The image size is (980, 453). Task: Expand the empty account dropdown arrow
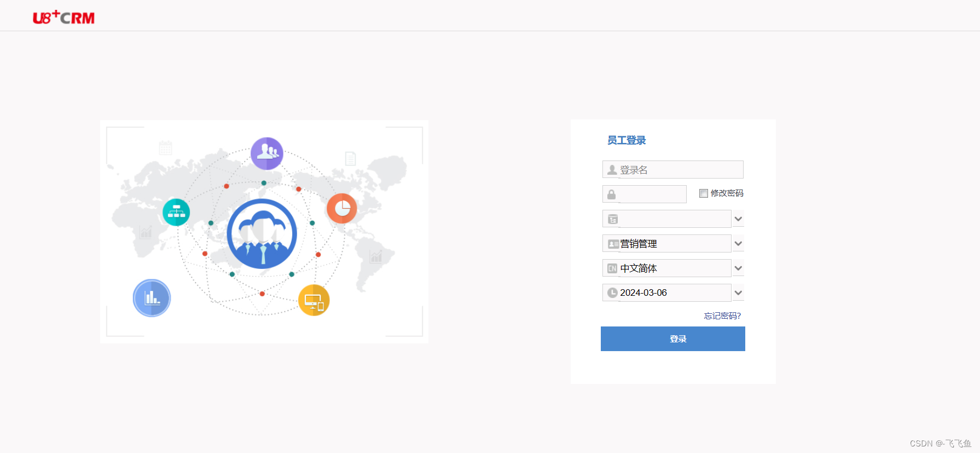tap(738, 219)
